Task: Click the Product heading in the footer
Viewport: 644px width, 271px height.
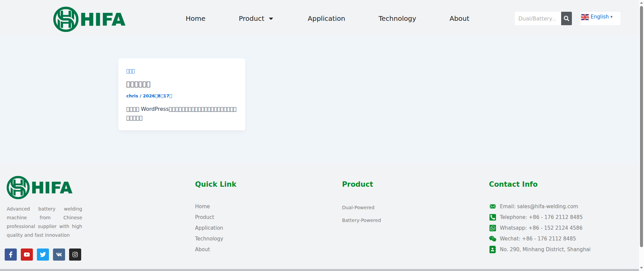Action: click(358, 184)
